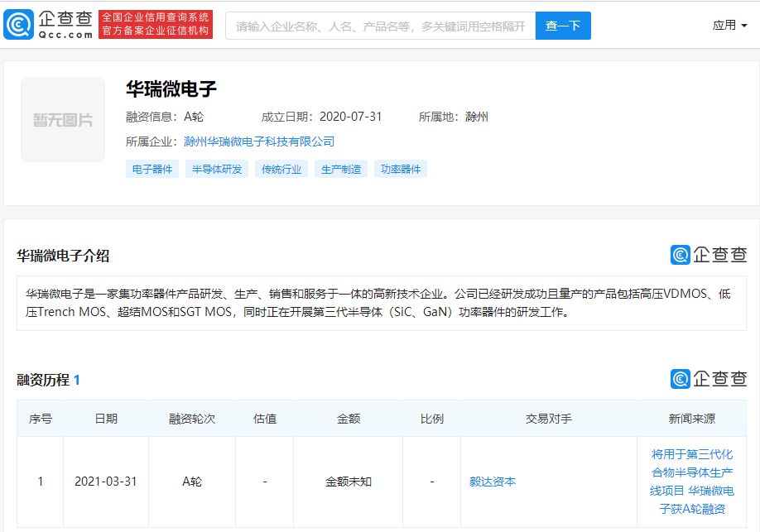Open the 毅达资本 investor link
The height and width of the screenshot is (532, 760).
point(493,482)
